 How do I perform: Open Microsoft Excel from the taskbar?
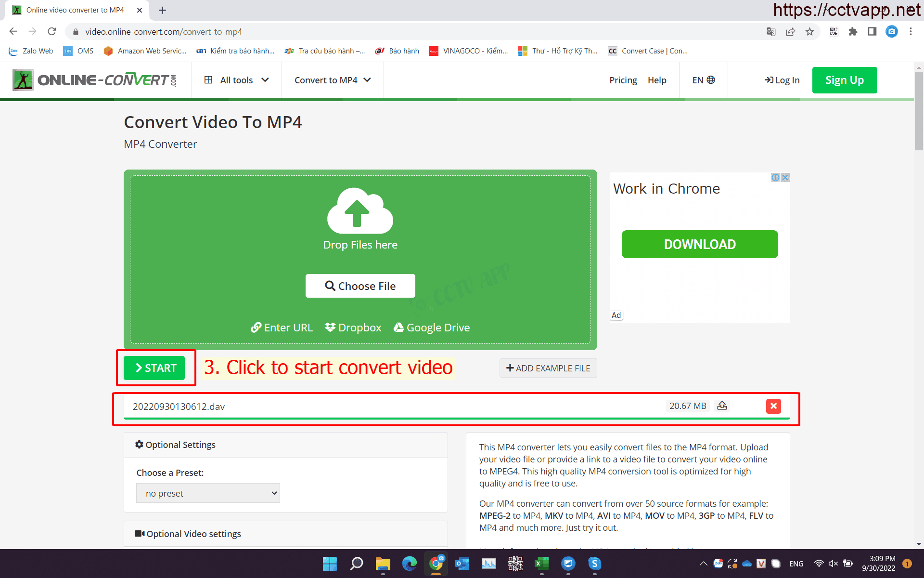541,564
